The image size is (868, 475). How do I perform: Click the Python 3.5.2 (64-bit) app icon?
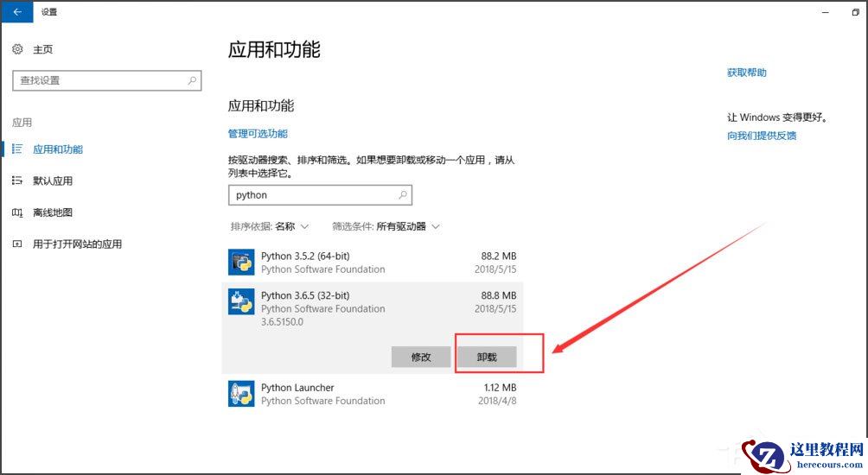click(x=241, y=262)
